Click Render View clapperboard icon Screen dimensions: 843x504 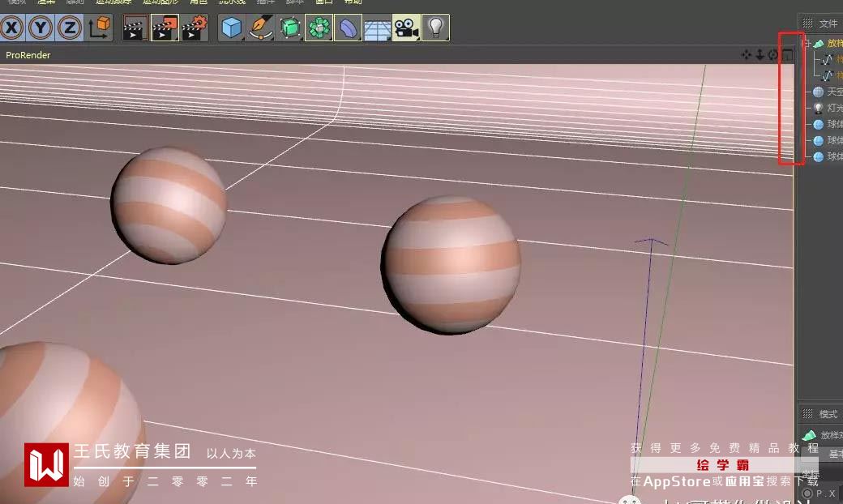pos(135,28)
